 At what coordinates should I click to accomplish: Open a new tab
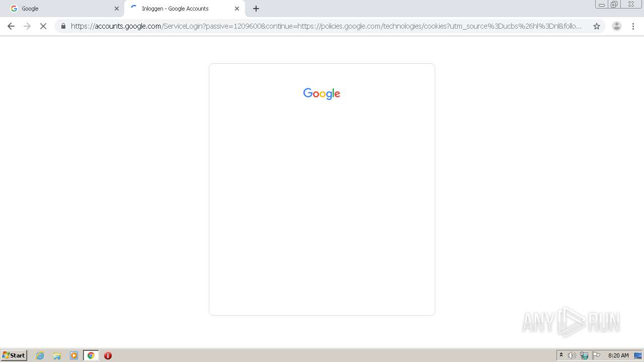point(256,9)
